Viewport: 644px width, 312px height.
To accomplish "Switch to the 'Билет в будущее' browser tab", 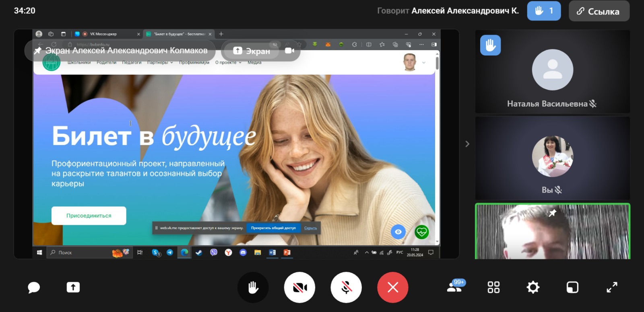I will coord(179,34).
